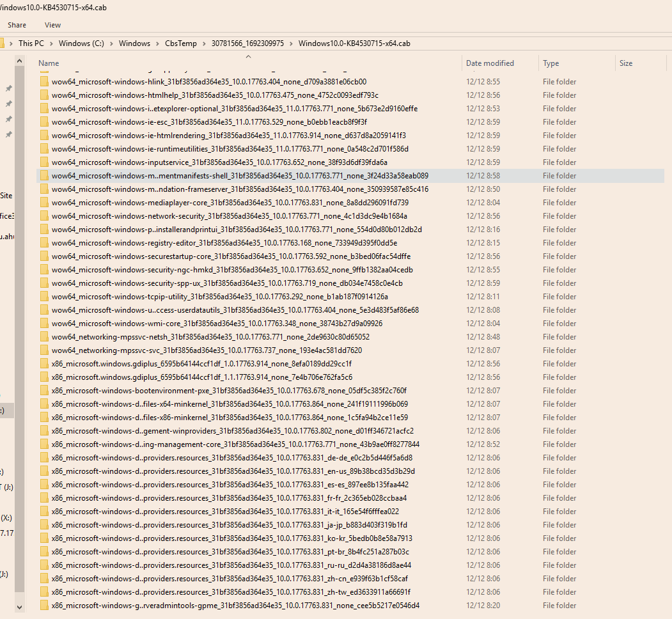Click the folder icon for the hlink folder
This screenshot has width=672, height=619.
click(43, 81)
